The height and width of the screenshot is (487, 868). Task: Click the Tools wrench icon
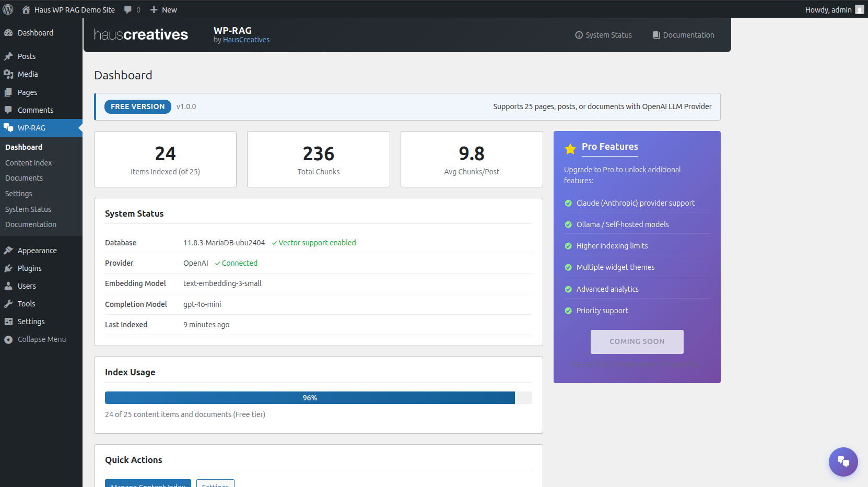(x=8, y=304)
